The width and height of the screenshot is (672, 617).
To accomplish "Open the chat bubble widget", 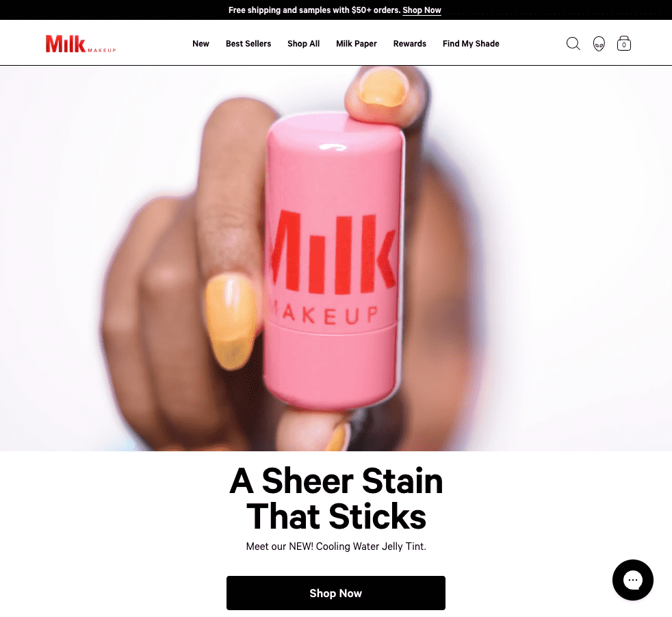I will click(x=632, y=580).
